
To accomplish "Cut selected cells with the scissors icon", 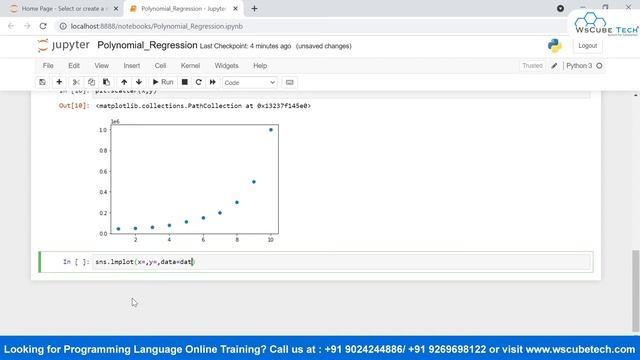I will click(76, 82).
